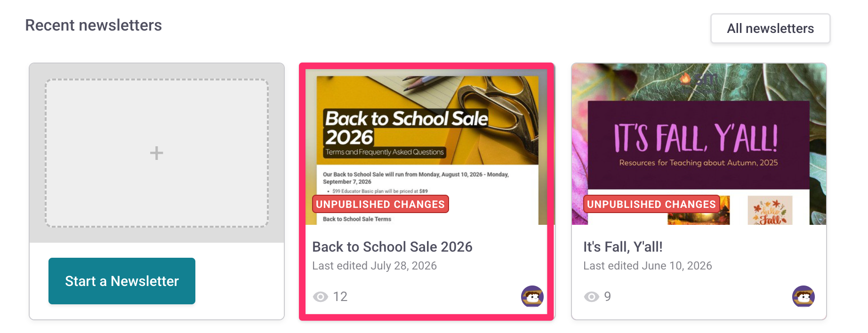Click the Last edited June 10, 2026 text
The height and width of the screenshot is (333, 868).
pos(647,266)
